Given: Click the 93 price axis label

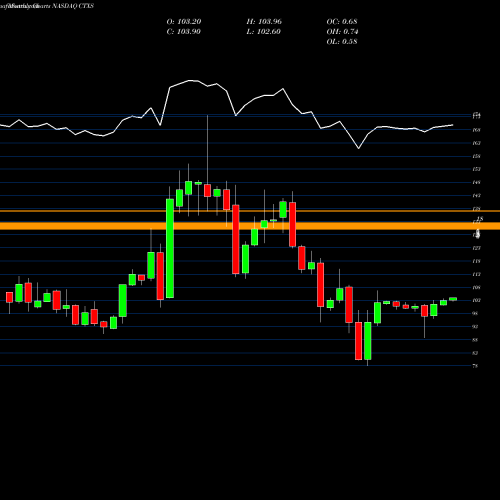Looking at the screenshot, I should (476, 327).
